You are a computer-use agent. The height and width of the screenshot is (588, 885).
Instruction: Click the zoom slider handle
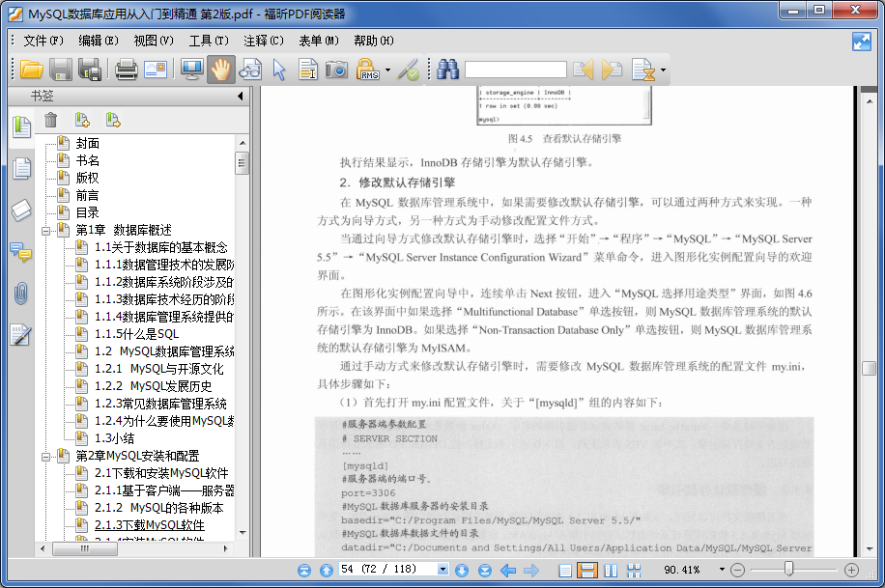tap(789, 569)
